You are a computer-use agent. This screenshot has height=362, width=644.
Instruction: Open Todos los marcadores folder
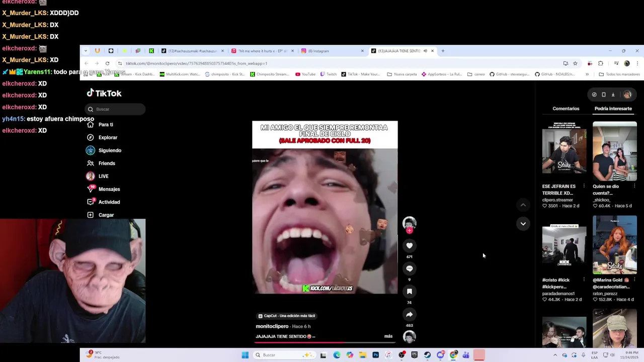click(x=619, y=74)
